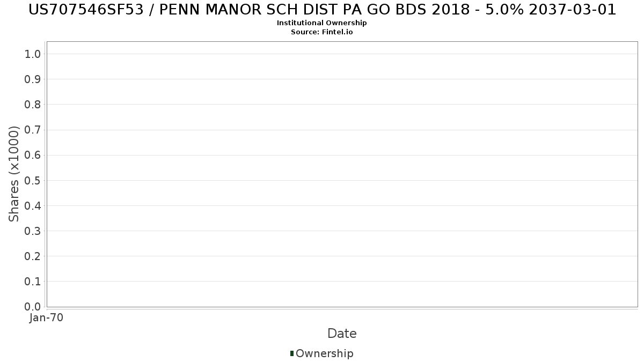Click the 0.7 y-axis tick label

[x=33, y=130]
